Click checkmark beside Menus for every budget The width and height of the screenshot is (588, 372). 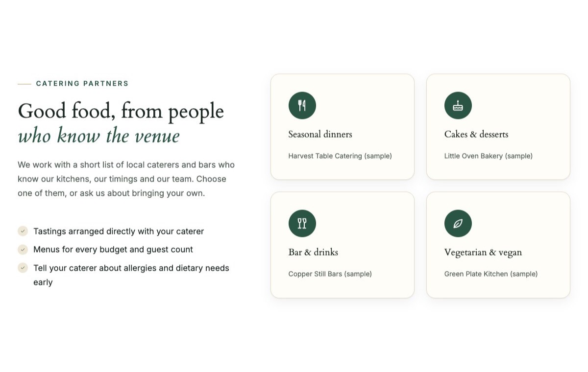[x=23, y=250]
